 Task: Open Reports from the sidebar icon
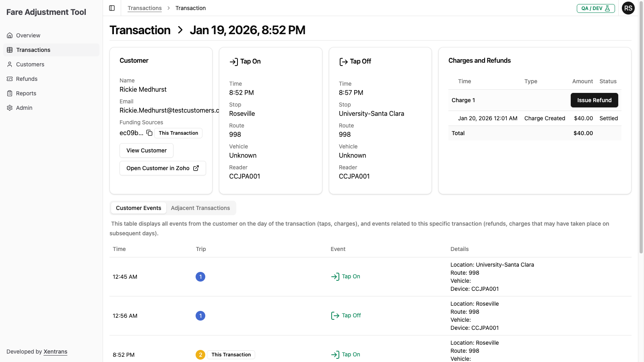click(x=10, y=93)
